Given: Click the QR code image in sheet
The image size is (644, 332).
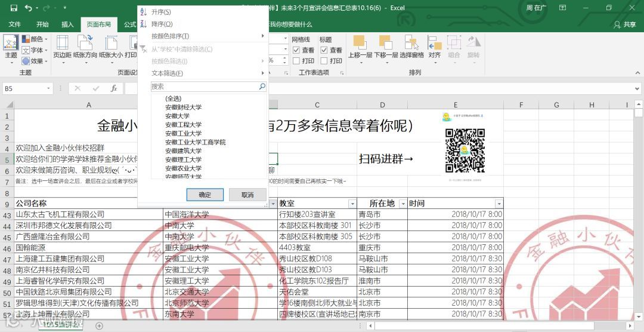Looking at the screenshot, I should pyautogui.click(x=465, y=150).
